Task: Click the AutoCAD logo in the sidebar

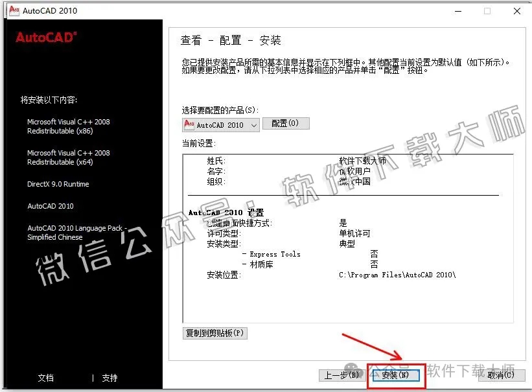Action: tap(44, 38)
